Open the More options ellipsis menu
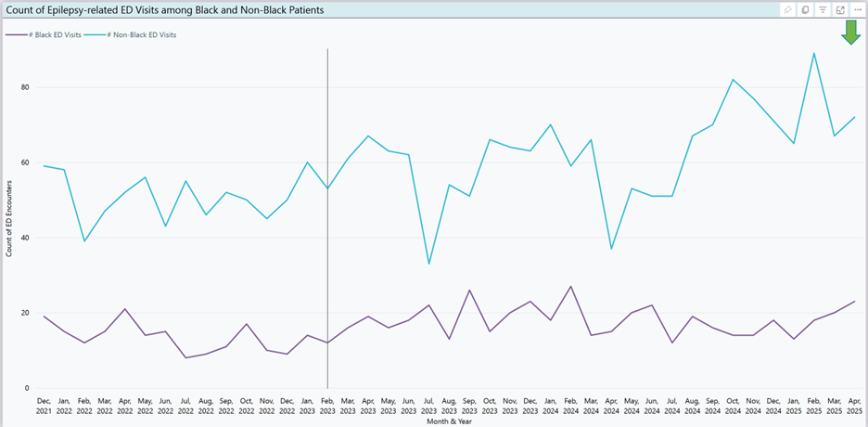This screenshot has width=868, height=427. [x=857, y=10]
